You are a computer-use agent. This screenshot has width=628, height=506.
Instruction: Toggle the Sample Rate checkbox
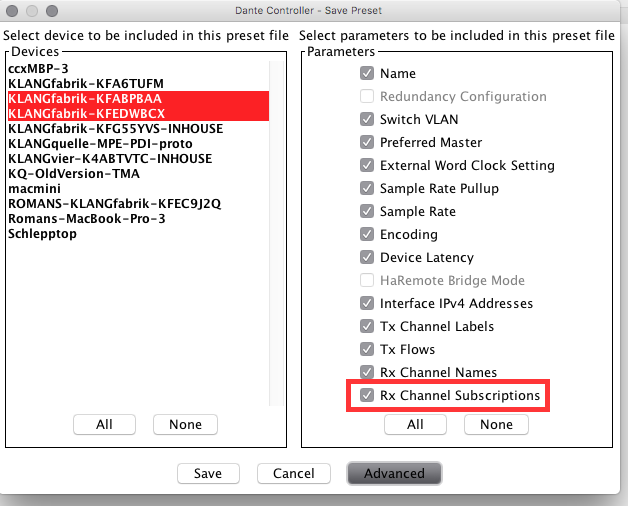[367, 211]
